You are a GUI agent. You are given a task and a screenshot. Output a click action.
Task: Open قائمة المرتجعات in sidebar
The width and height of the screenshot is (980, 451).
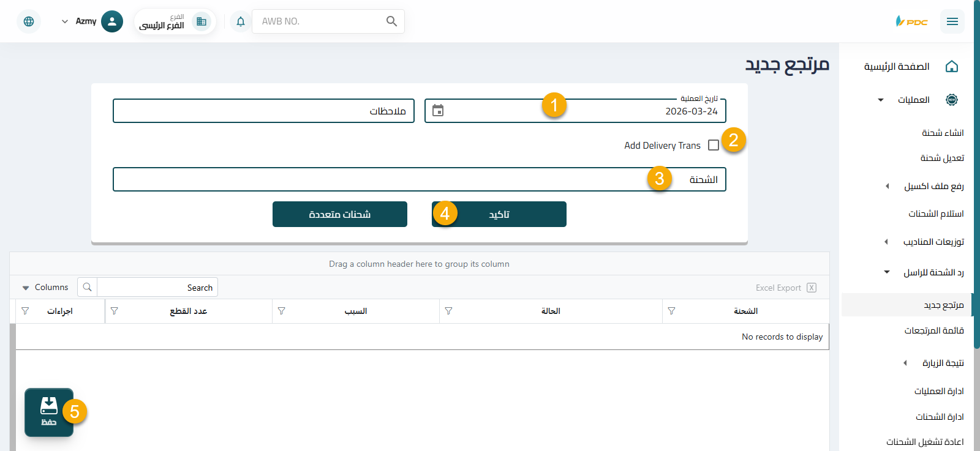(933, 330)
